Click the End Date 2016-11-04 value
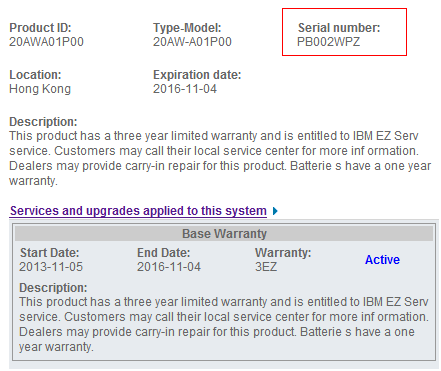 point(169,267)
